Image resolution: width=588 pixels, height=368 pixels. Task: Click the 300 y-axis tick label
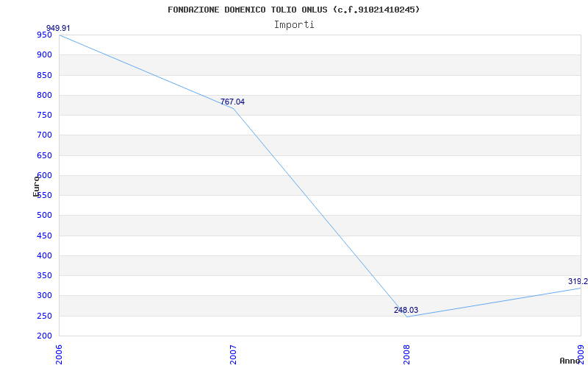44,296
